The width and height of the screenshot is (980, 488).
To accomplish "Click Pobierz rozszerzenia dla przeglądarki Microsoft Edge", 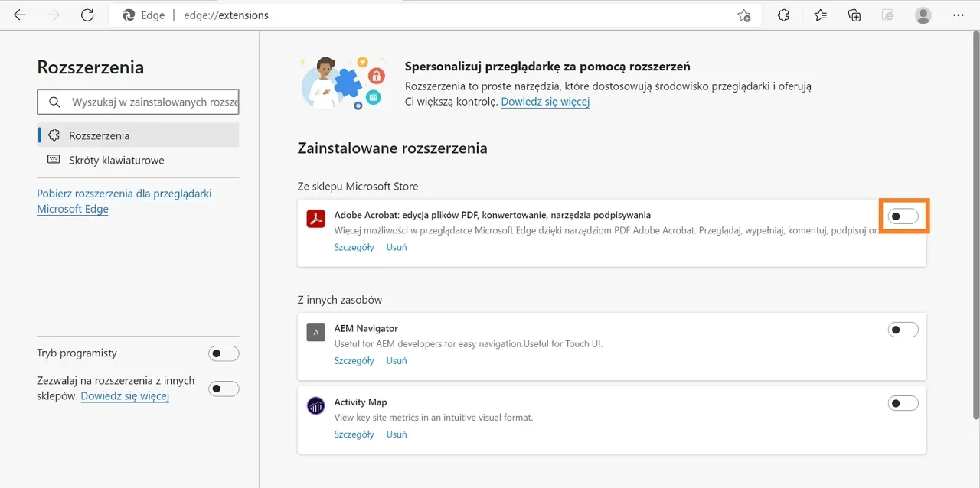I will point(124,200).
